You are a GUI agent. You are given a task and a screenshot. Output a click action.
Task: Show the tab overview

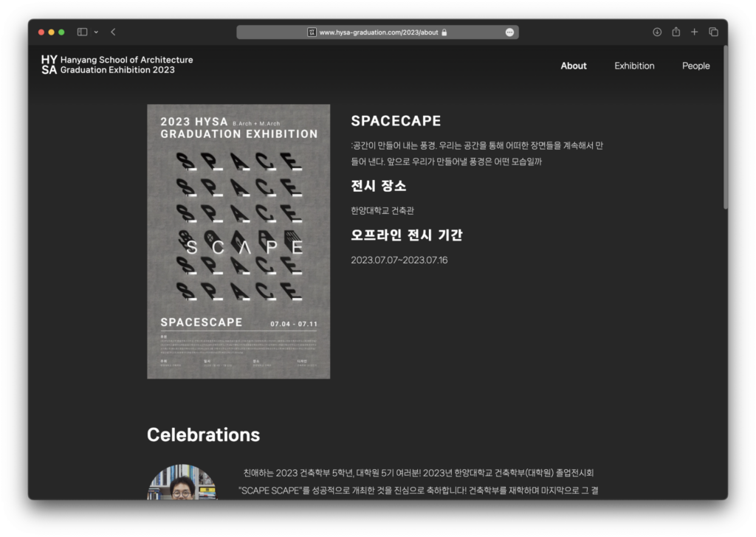click(x=713, y=32)
